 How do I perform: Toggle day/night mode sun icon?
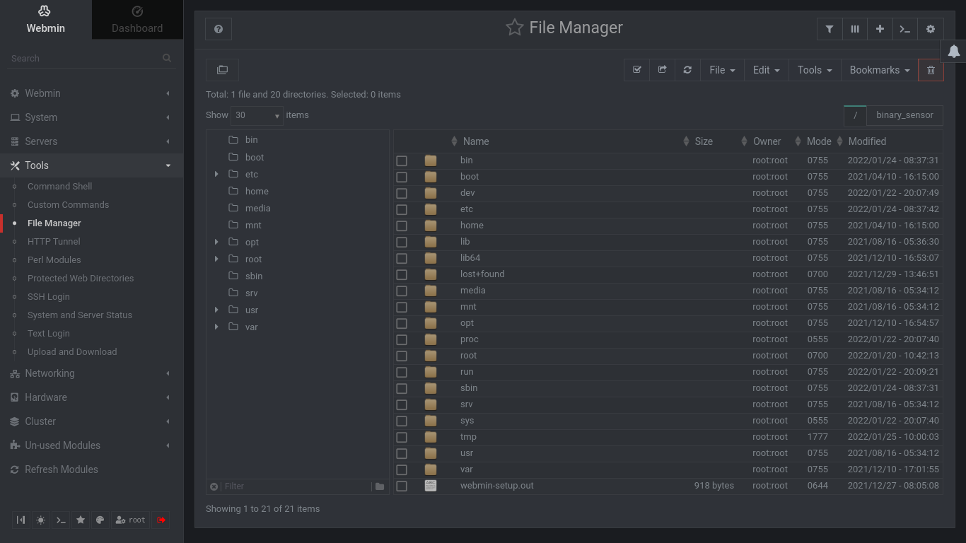(41, 520)
